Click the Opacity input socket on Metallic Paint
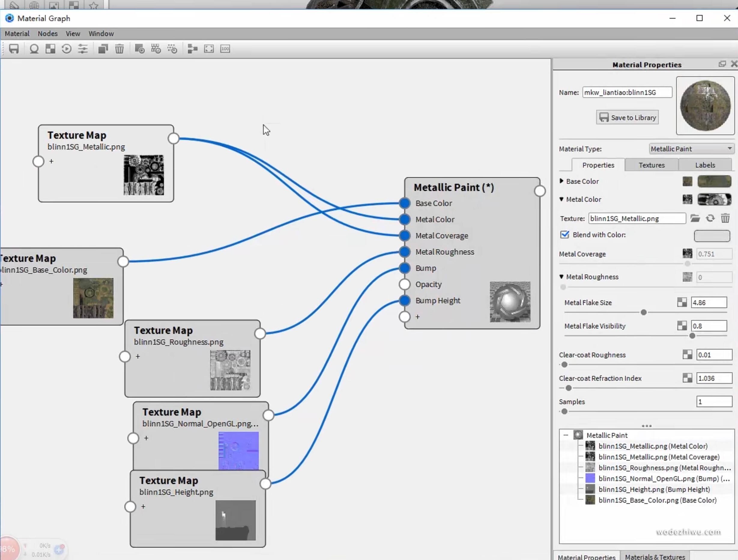The image size is (738, 560). pos(405,284)
